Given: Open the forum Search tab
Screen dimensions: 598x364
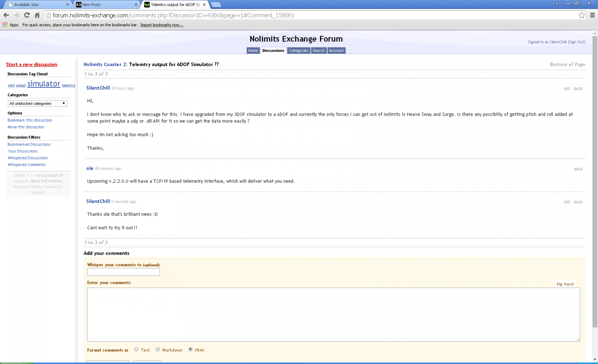Looking at the screenshot, I should click(x=319, y=50).
